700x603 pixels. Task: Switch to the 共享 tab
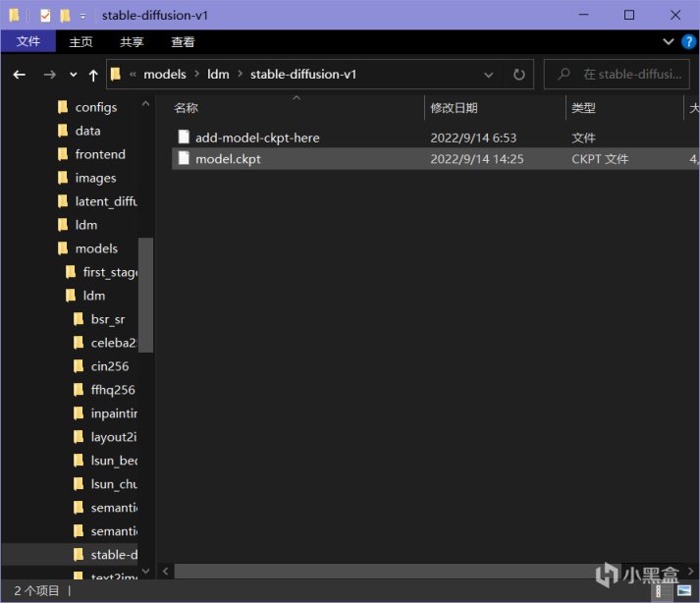coord(132,42)
